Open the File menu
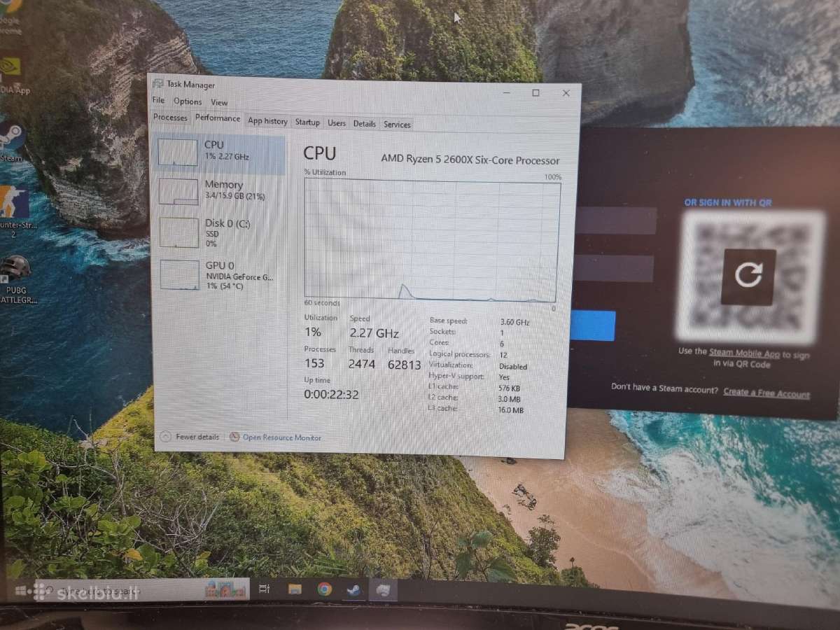840x630 pixels. click(158, 101)
